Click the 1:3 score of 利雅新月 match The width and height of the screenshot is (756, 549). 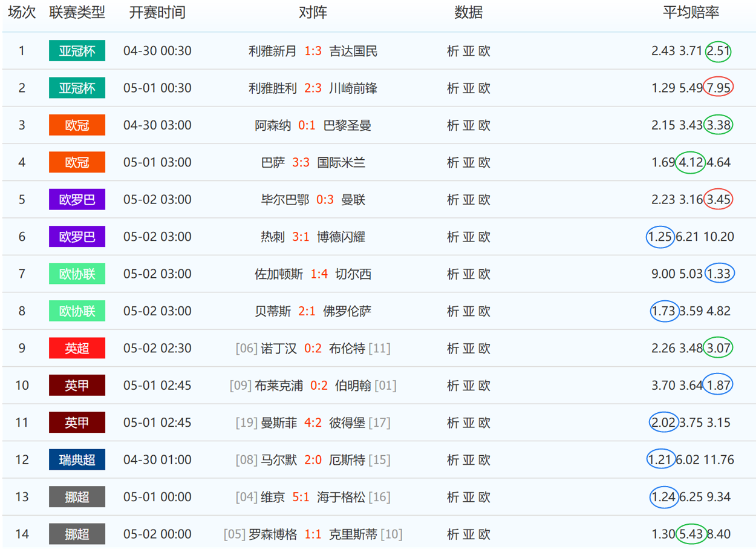[313, 51]
